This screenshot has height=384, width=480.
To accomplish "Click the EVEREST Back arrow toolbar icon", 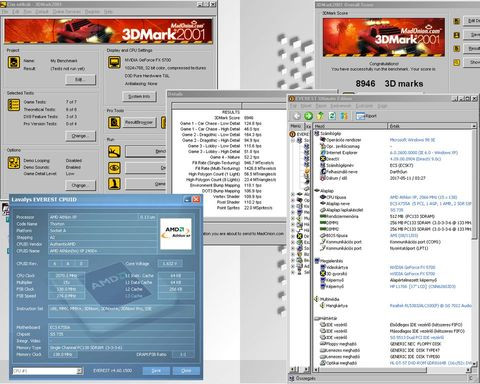I will [296, 116].
